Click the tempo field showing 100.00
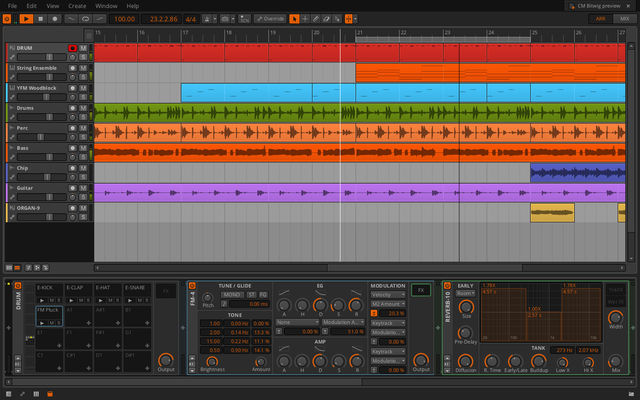Viewport: 640px width, 400px height. coord(124,19)
